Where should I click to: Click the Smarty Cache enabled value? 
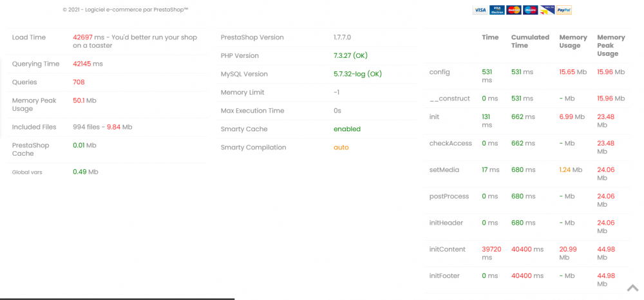click(347, 129)
